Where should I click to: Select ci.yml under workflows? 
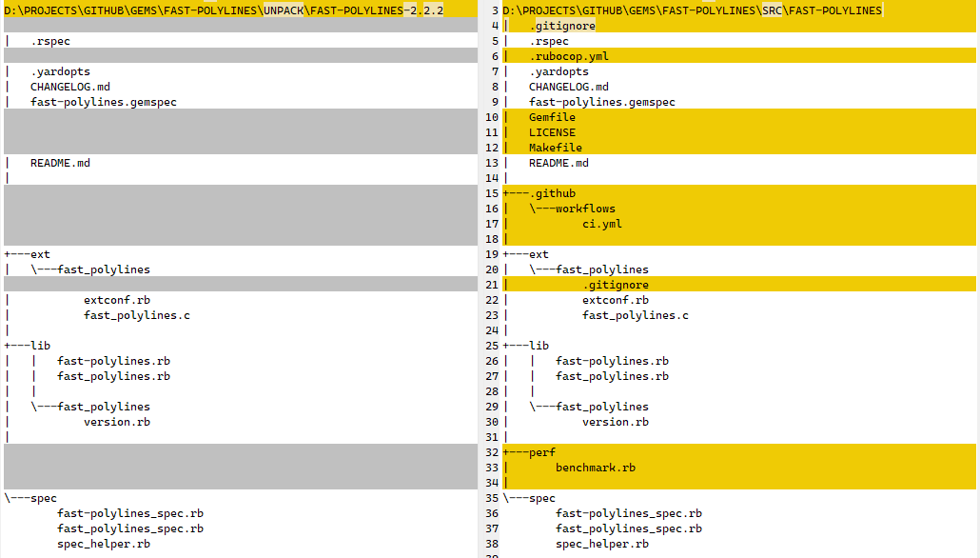tap(601, 224)
